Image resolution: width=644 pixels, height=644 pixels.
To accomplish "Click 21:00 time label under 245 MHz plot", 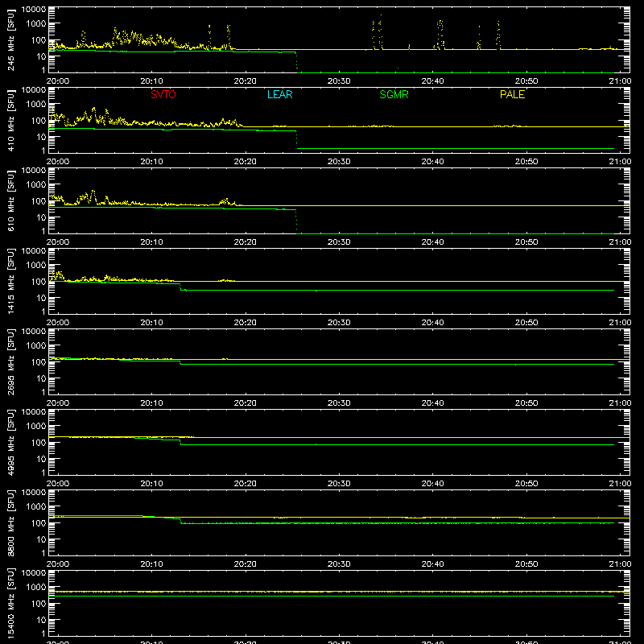I will point(620,81).
